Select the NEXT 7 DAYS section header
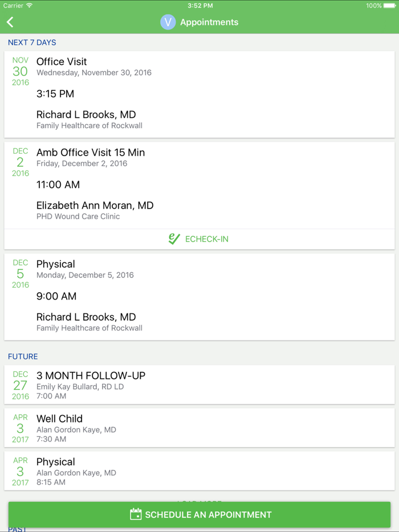399x532 pixels. 32,42
